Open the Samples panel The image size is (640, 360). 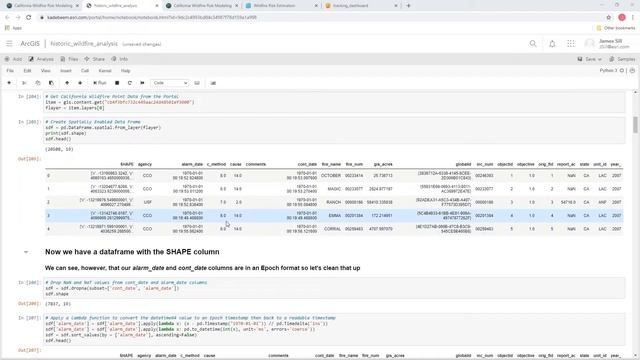[x=622, y=59]
